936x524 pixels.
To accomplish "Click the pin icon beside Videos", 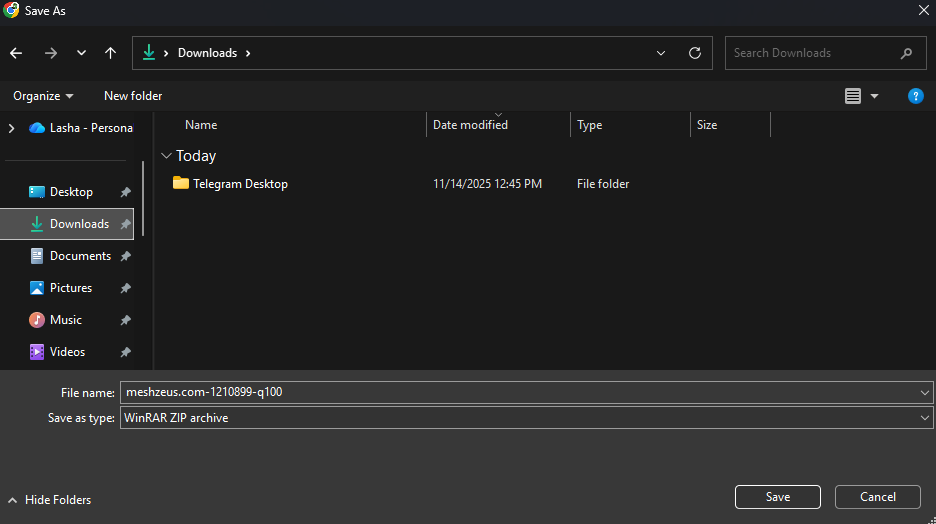I will point(125,352).
